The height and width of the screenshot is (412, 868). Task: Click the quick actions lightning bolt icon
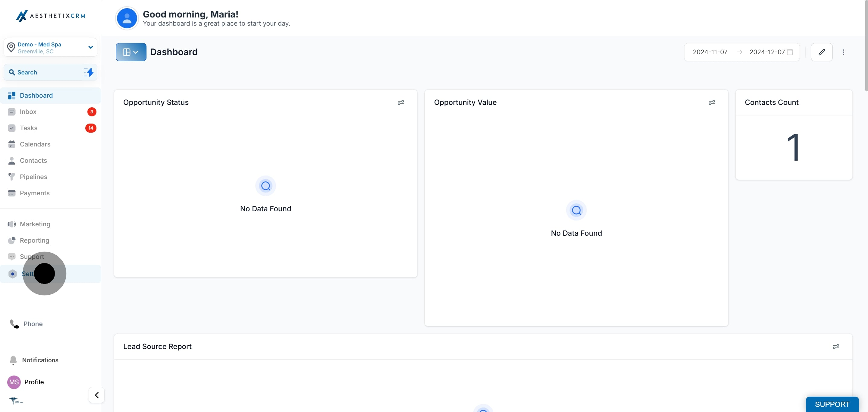(89, 72)
